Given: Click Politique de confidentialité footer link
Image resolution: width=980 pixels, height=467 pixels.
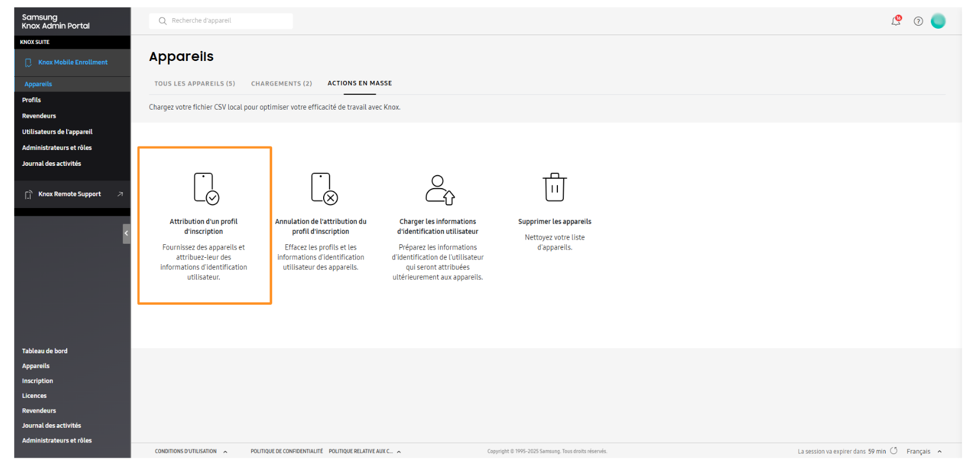Looking at the screenshot, I should (287, 452).
